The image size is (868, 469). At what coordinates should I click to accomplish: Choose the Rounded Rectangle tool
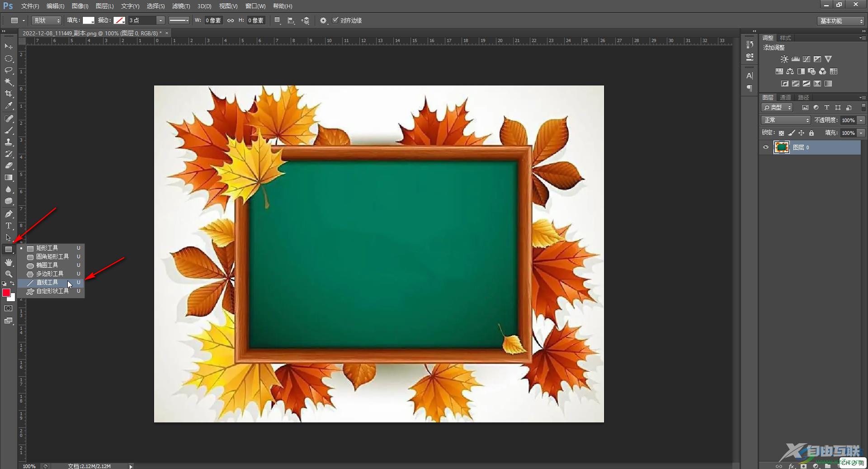tap(51, 257)
